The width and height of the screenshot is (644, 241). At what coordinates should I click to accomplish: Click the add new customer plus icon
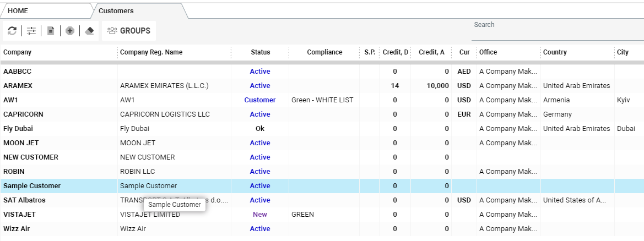click(x=70, y=31)
